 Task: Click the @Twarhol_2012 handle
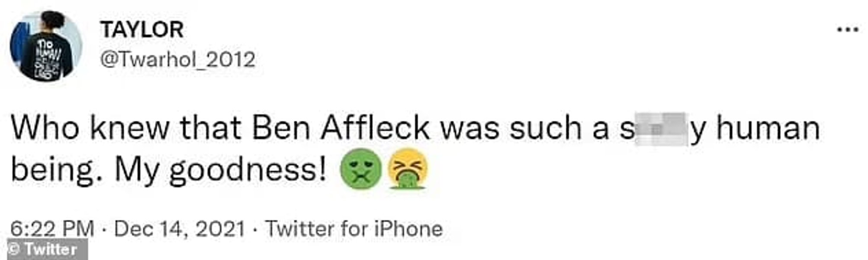click(177, 59)
